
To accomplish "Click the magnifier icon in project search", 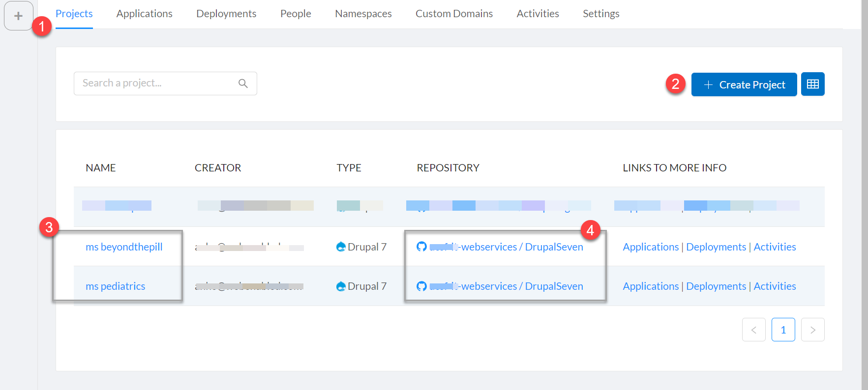I will pos(243,84).
